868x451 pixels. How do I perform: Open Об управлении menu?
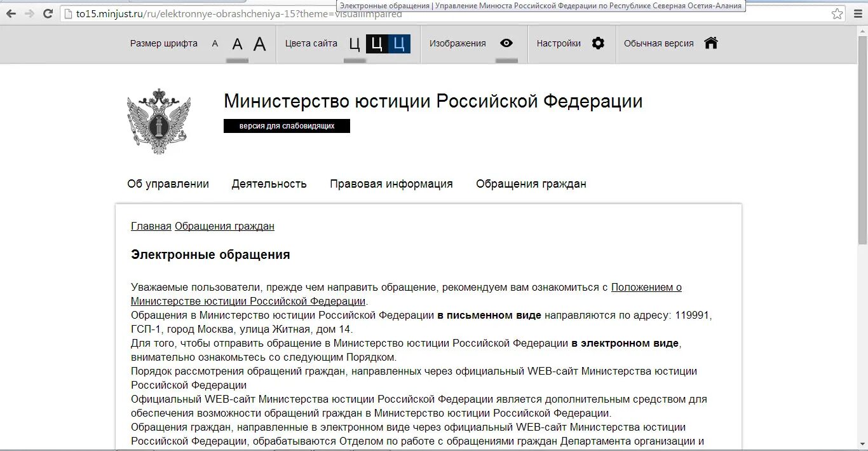[168, 184]
